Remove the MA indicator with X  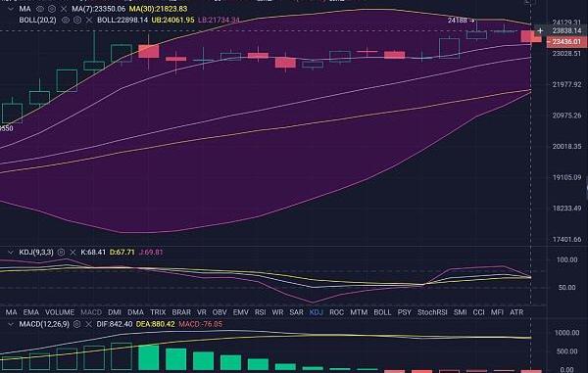(64, 8)
